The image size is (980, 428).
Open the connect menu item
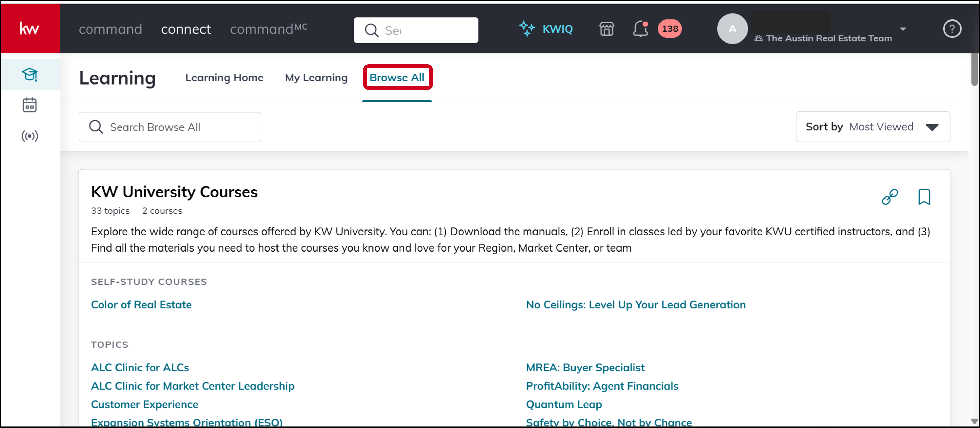pyautogui.click(x=186, y=29)
